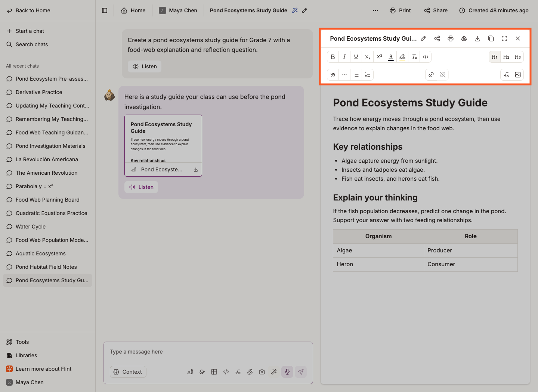Start voice input with microphone
This screenshot has height=392, width=538.
pyautogui.click(x=287, y=372)
